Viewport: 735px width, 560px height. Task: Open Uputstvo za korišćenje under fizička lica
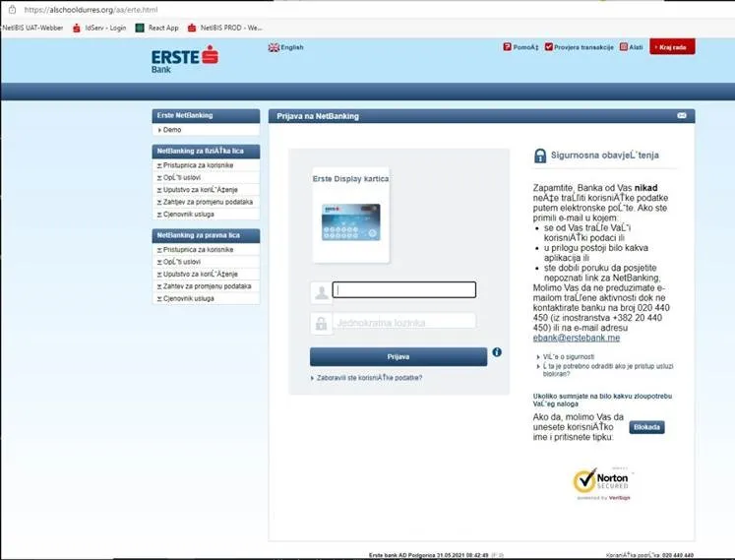pyautogui.click(x=200, y=190)
